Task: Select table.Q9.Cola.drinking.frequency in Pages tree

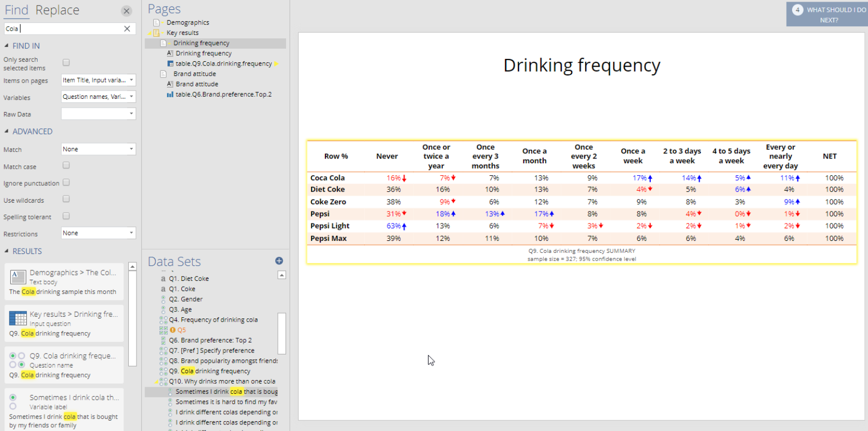Action: pos(224,64)
